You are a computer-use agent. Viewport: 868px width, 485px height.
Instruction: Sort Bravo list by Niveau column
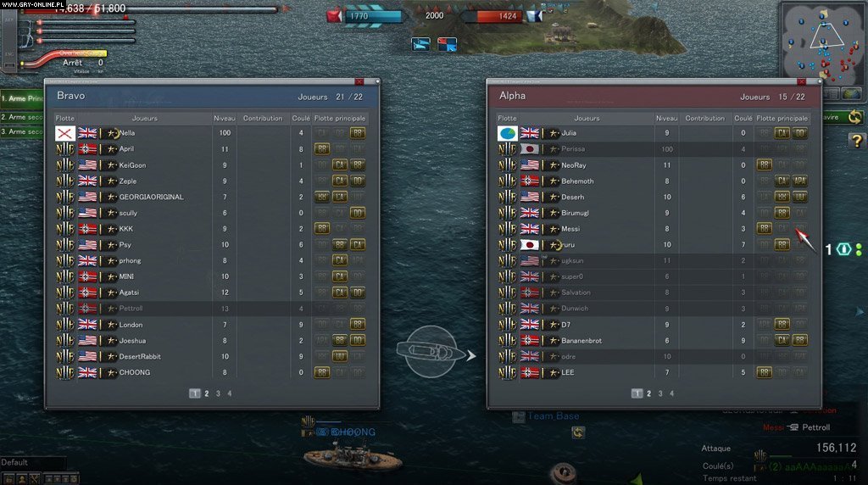point(224,119)
